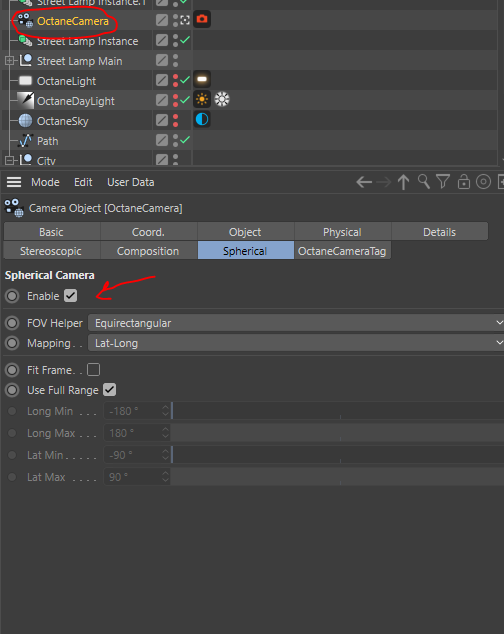Toggle red visibility dots for OctaneSky
Viewport: 504px width, 634px height.
pos(175,120)
